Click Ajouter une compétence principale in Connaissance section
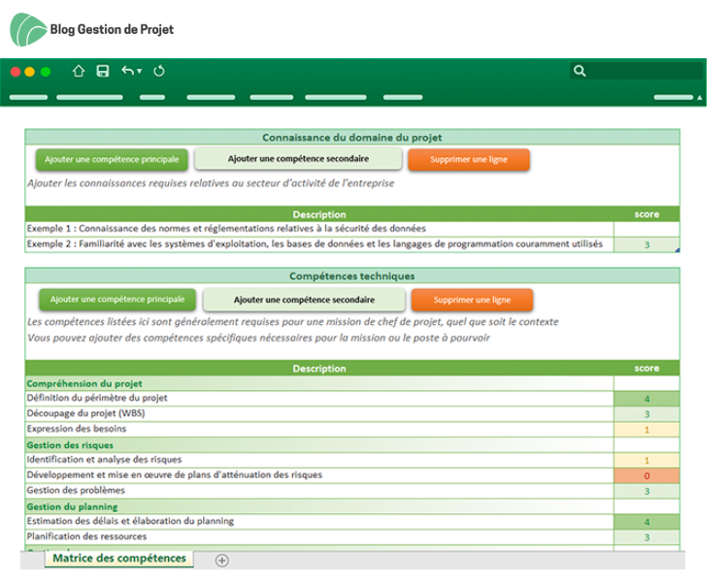 [x=112, y=159]
